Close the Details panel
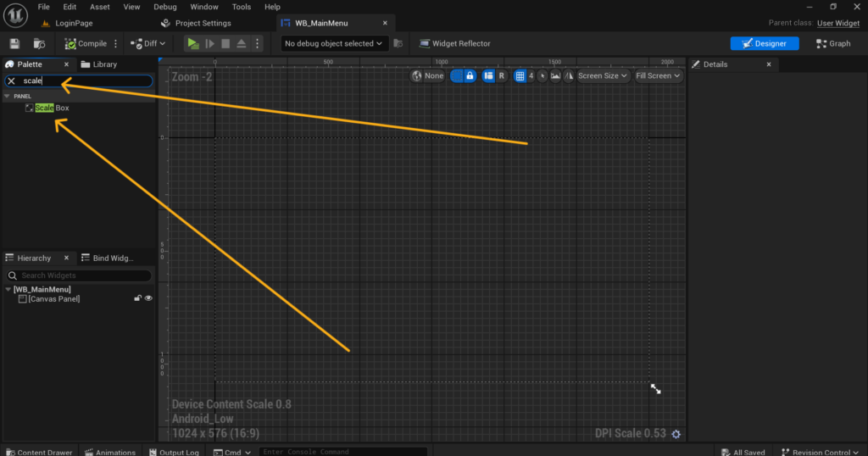 [x=769, y=64]
